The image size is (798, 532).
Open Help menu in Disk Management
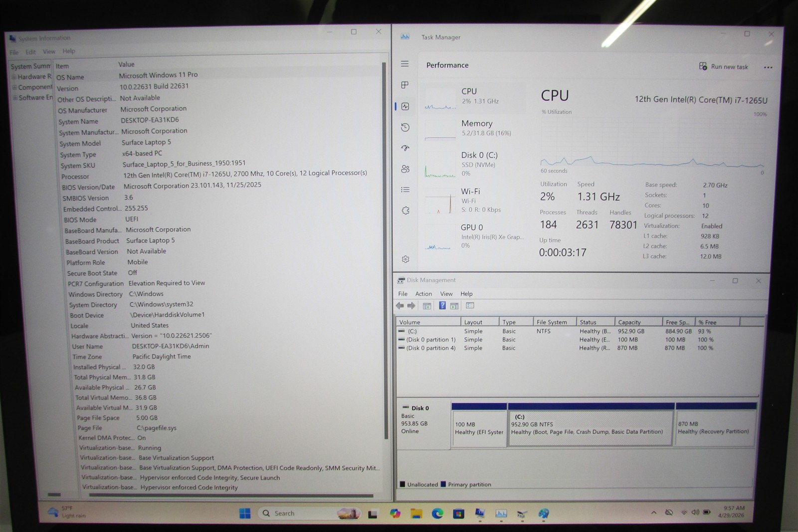click(x=466, y=294)
